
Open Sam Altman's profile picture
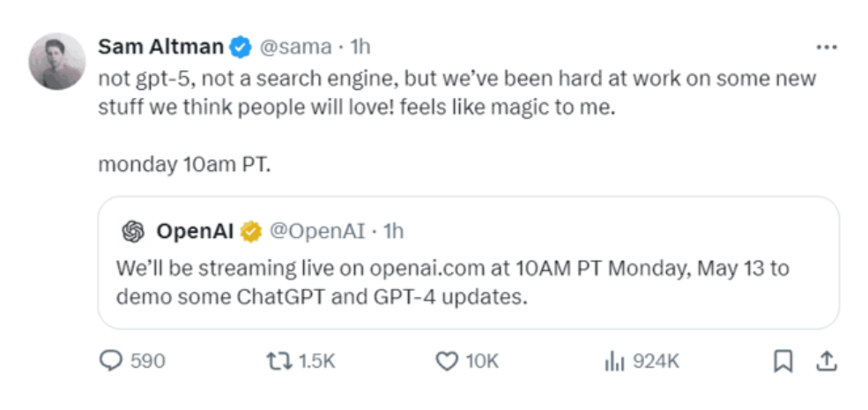coord(57,61)
